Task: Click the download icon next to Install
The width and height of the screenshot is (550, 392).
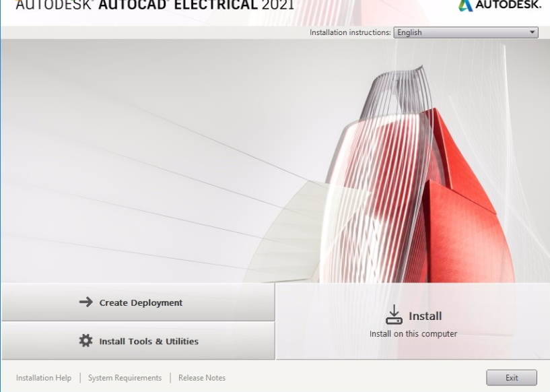Action: [393, 315]
